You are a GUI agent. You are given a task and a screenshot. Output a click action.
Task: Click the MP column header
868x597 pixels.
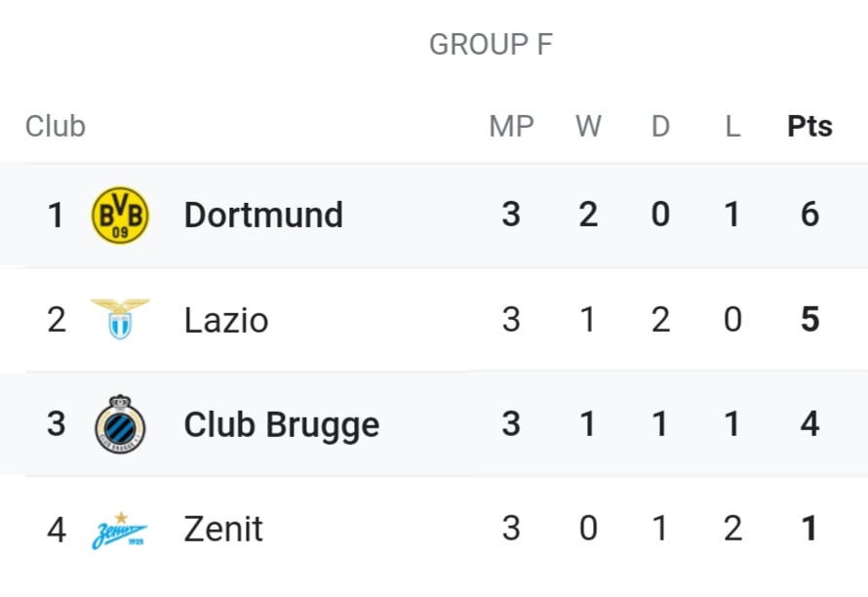click(x=511, y=126)
